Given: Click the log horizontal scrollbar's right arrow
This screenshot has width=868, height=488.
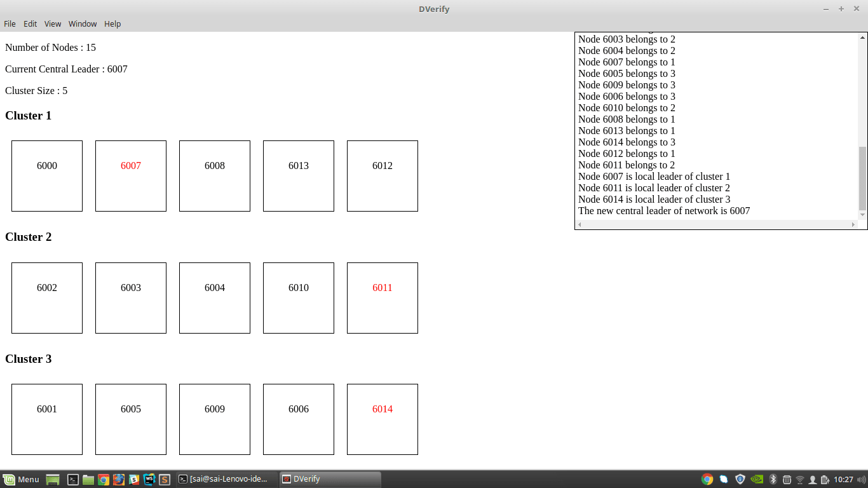Looking at the screenshot, I should tap(853, 224).
